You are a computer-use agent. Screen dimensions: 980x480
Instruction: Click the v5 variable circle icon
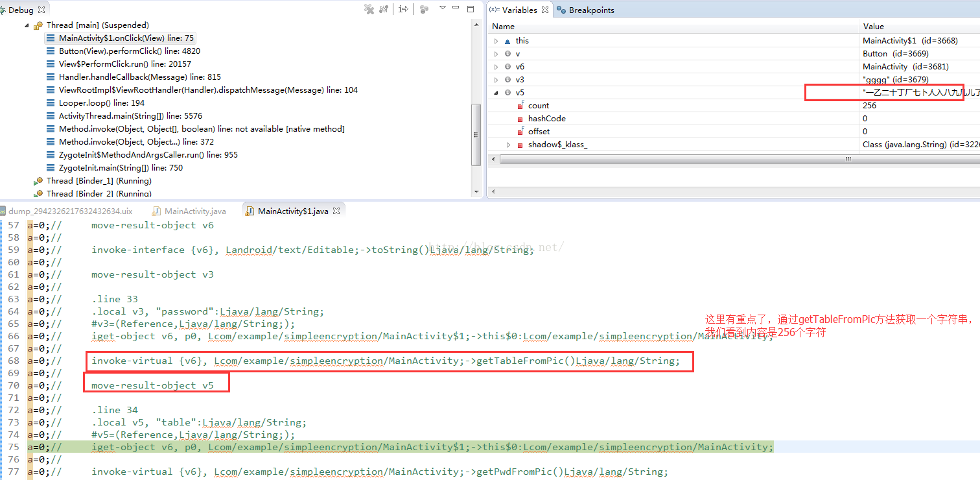[x=507, y=93]
